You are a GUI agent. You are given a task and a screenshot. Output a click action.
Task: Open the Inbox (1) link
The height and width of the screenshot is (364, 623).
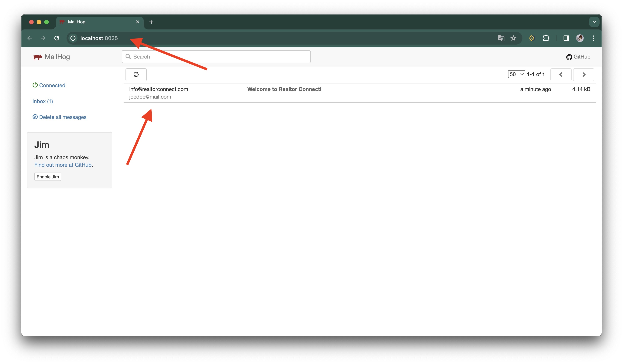click(x=43, y=101)
